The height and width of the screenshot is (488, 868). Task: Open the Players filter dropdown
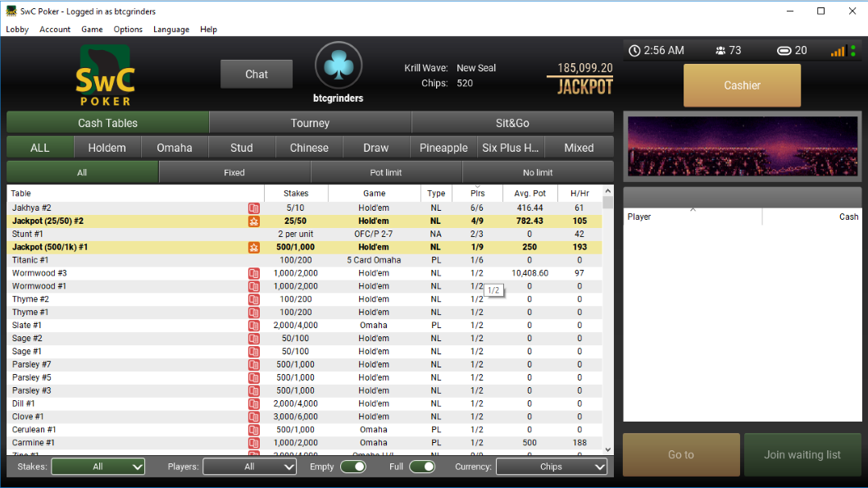250,467
